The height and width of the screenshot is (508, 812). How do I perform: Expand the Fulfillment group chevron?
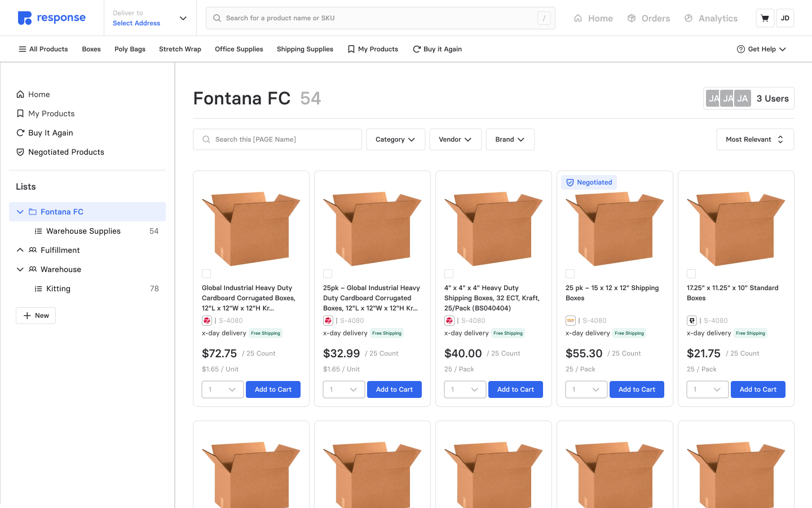click(20, 250)
